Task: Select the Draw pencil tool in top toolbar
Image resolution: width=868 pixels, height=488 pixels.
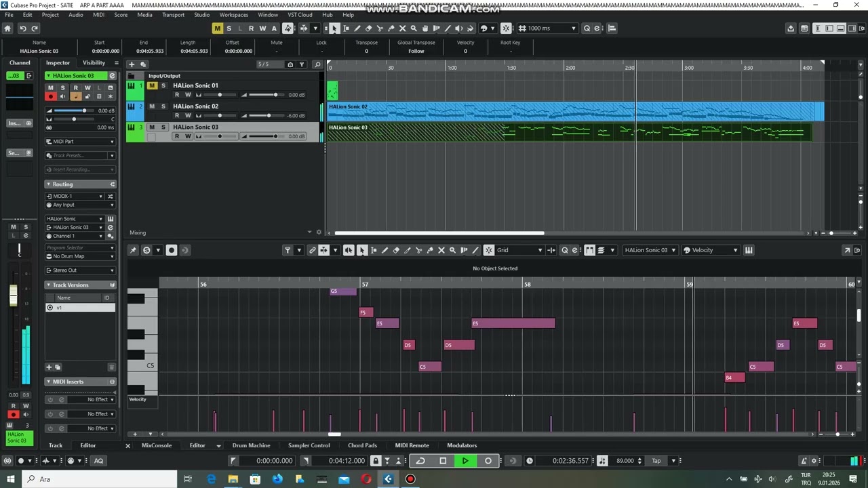Action: (x=357, y=28)
